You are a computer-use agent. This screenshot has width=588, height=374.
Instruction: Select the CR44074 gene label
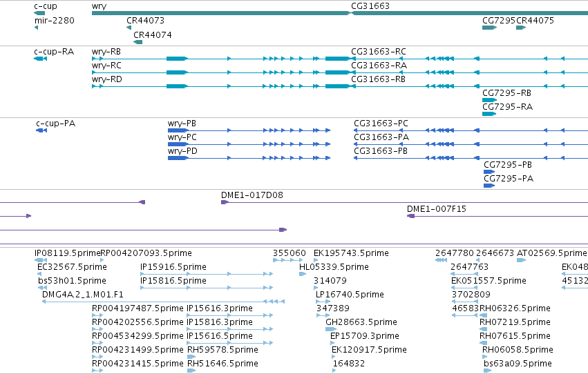point(153,35)
